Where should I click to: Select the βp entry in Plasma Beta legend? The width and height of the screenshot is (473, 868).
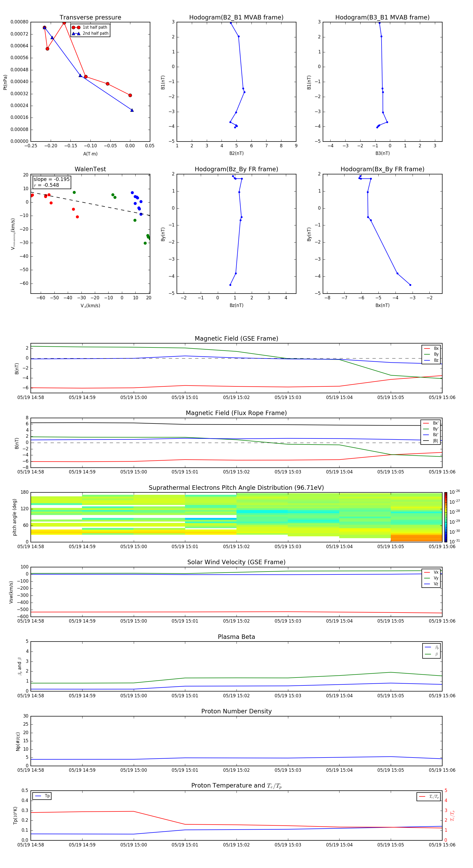pos(432,647)
